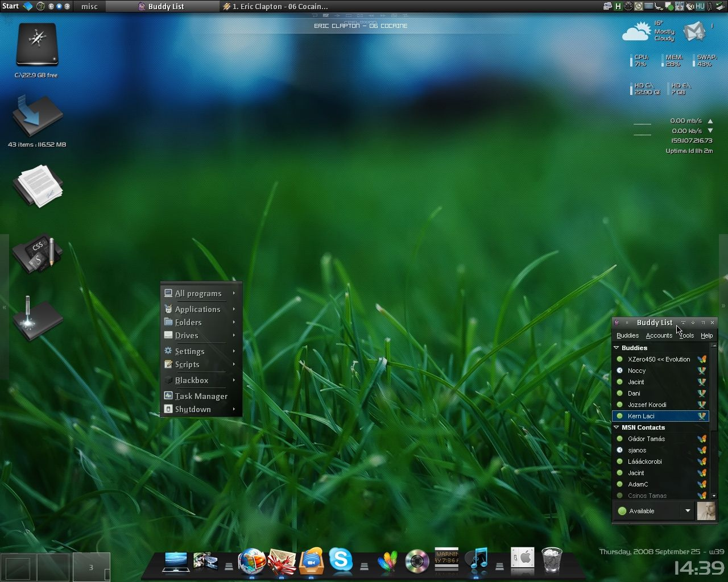Open the Scripts menu entry
728x582 pixels.
point(200,364)
